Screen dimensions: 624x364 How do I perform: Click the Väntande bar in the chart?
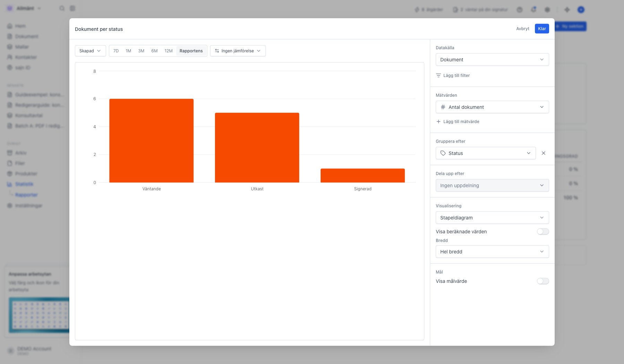click(151, 141)
